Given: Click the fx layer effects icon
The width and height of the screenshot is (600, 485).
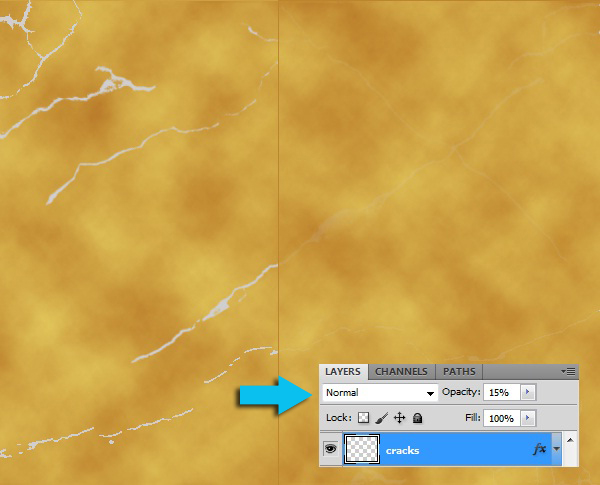Looking at the screenshot, I should pyautogui.click(x=539, y=450).
